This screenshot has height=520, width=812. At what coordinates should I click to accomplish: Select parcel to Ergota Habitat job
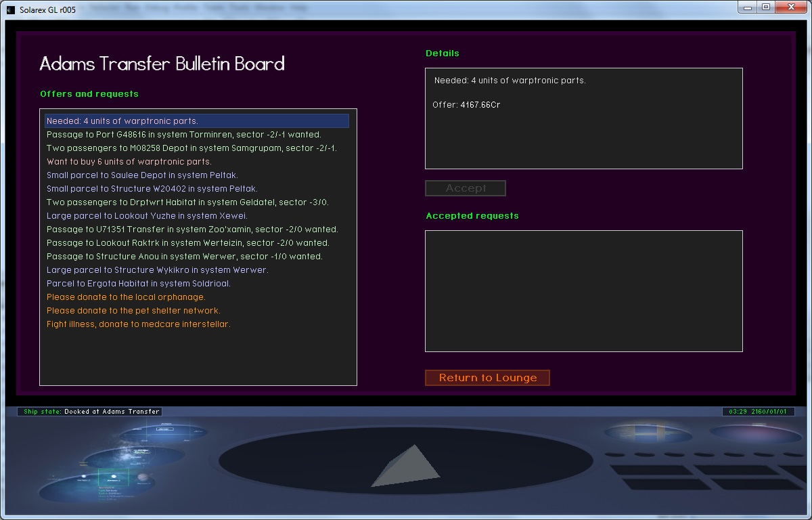[138, 284]
